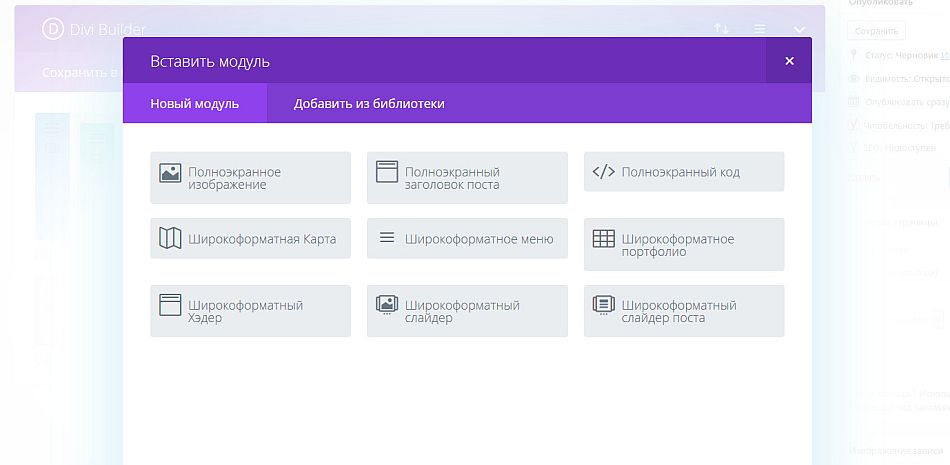This screenshot has width=950, height=465.
Task: Click the image icon for Полноэкранное изображение
Action: (170, 172)
